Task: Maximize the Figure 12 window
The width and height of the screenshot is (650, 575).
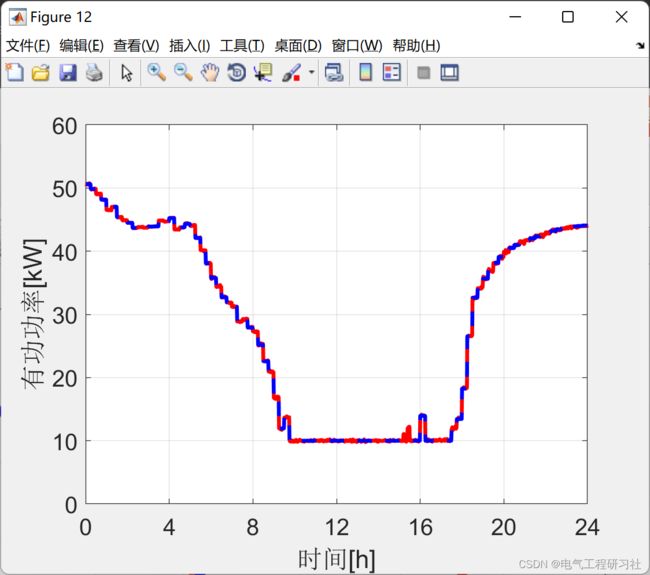Action: click(568, 17)
